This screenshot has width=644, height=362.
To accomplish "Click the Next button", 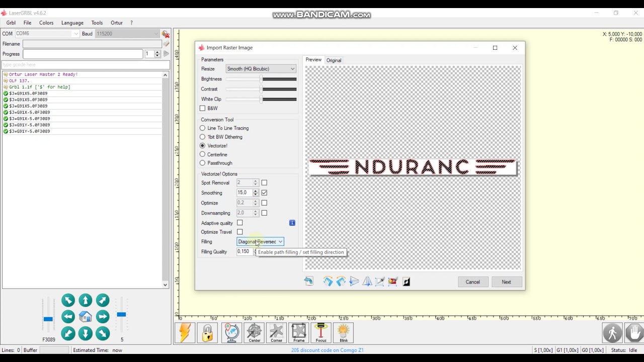I will 506,282.
